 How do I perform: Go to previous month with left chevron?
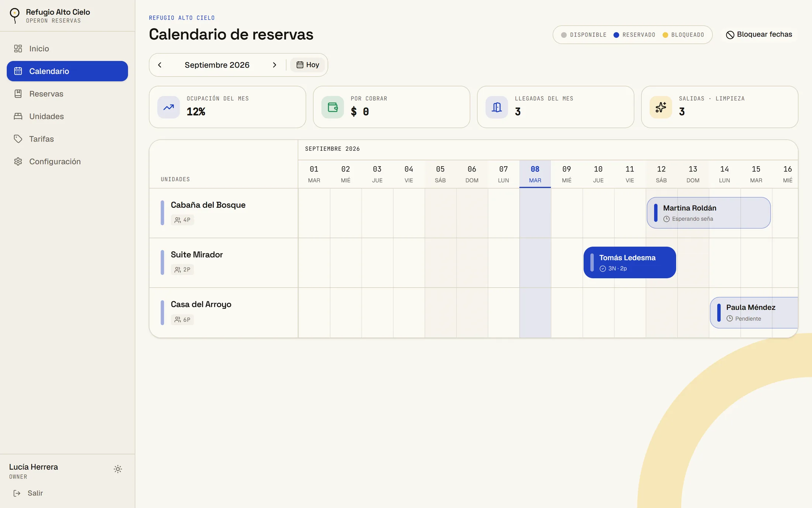coord(160,65)
